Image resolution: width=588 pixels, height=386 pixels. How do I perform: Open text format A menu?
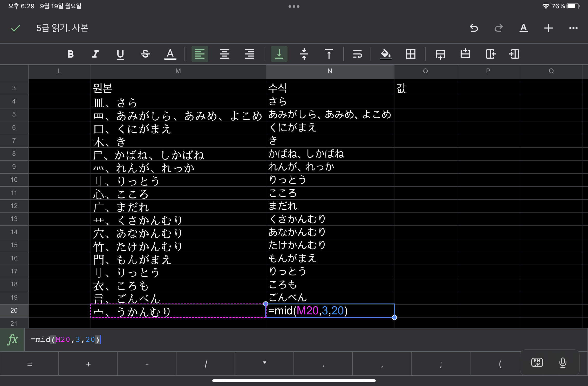click(523, 28)
